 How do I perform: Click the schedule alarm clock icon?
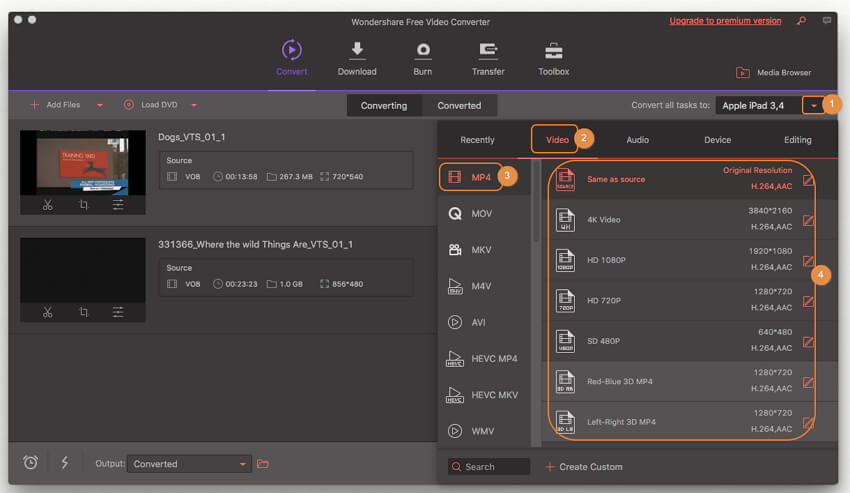[31, 463]
